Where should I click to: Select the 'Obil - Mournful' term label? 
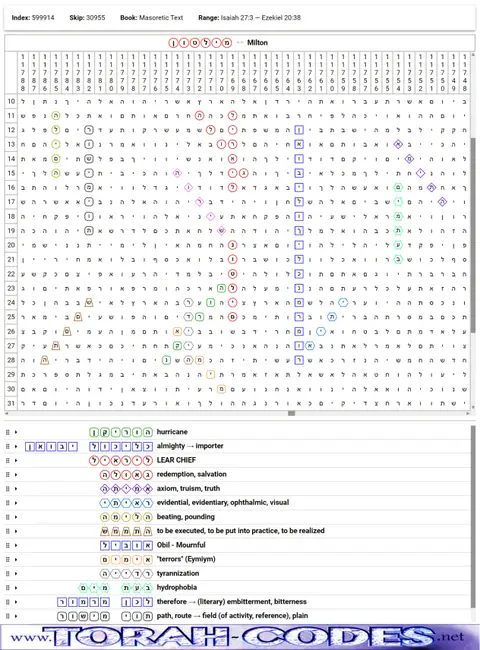tap(181, 545)
